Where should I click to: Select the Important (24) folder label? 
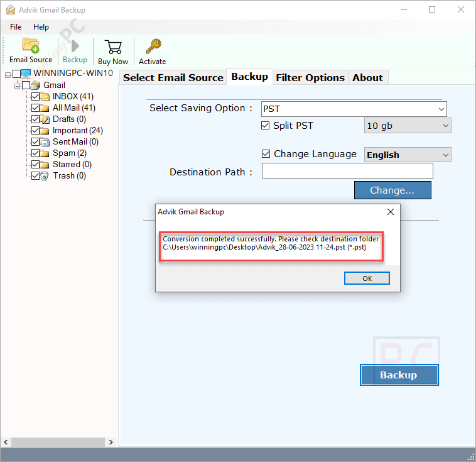[x=78, y=131]
